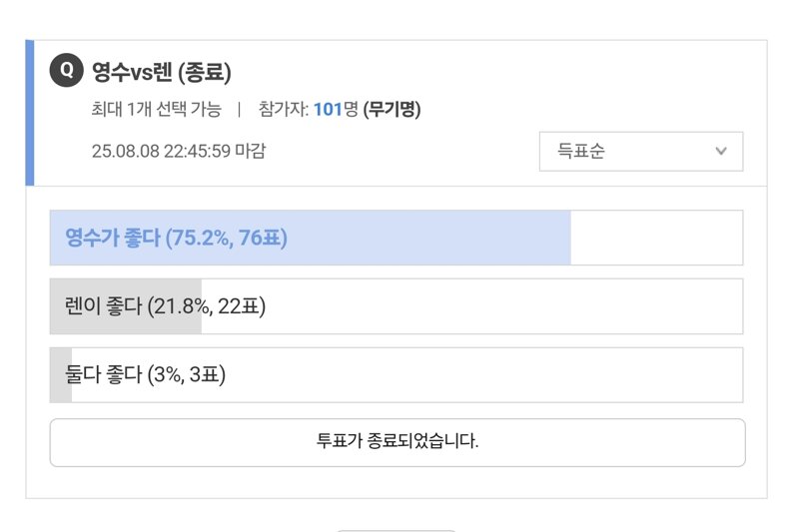
Task: Click the gray filled bar of 렌이 좋다
Action: click(126, 306)
